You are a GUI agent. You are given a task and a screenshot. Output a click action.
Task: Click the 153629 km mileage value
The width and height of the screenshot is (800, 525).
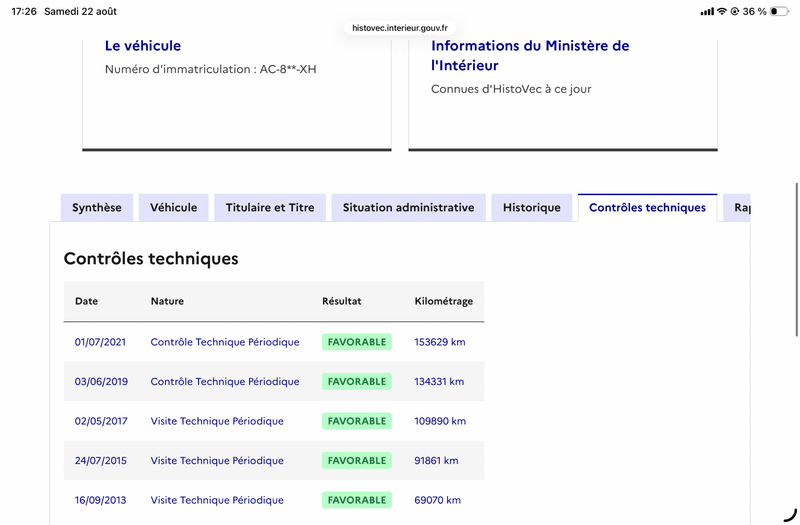[x=440, y=342]
